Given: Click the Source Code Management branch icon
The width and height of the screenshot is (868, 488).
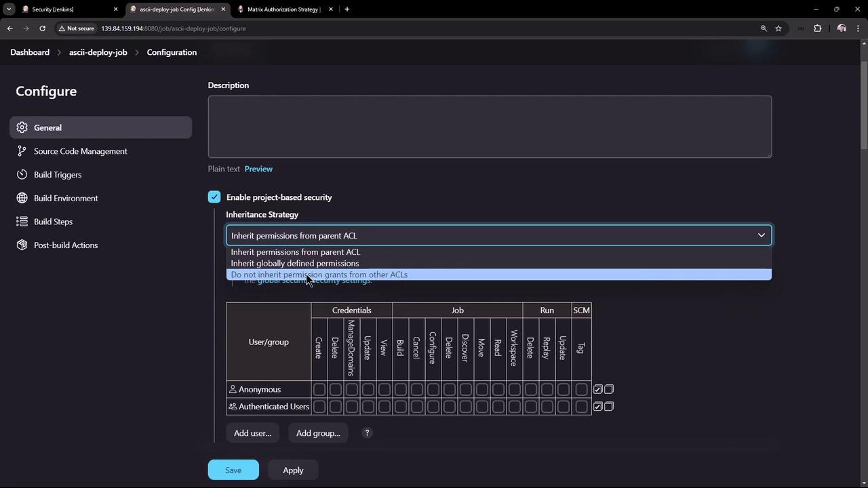Looking at the screenshot, I should [22, 151].
